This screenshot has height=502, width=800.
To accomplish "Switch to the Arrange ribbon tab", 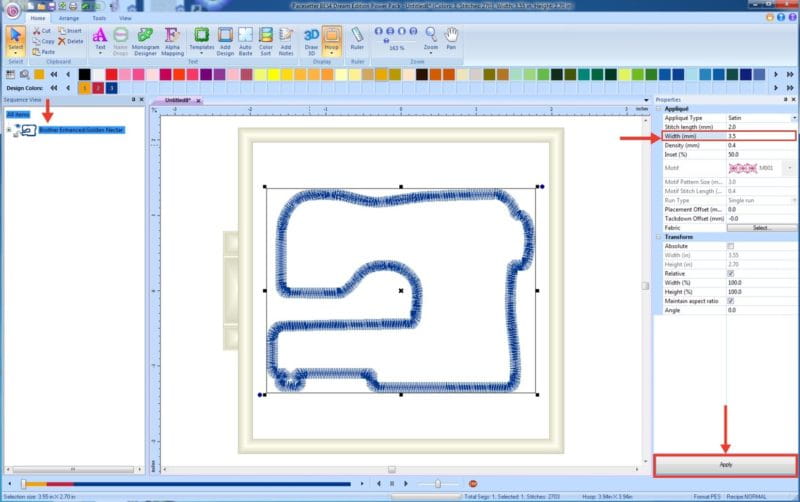I will coord(69,18).
